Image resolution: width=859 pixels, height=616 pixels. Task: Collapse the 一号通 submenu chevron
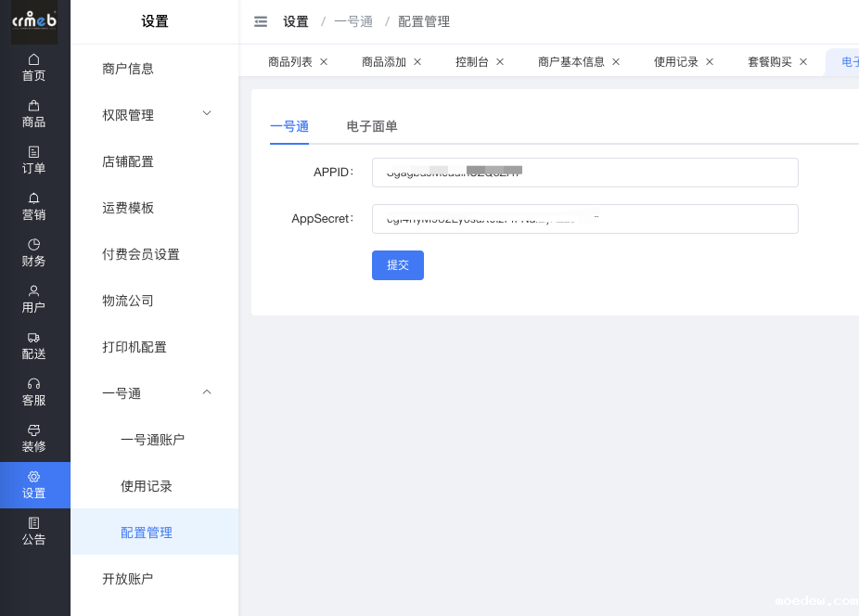click(207, 392)
